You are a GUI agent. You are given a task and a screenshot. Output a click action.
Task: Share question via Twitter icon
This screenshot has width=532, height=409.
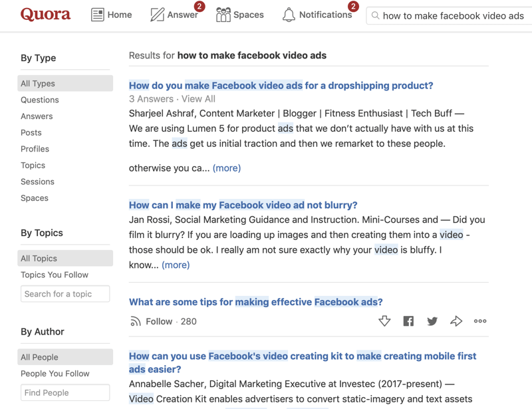click(x=432, y=321)
